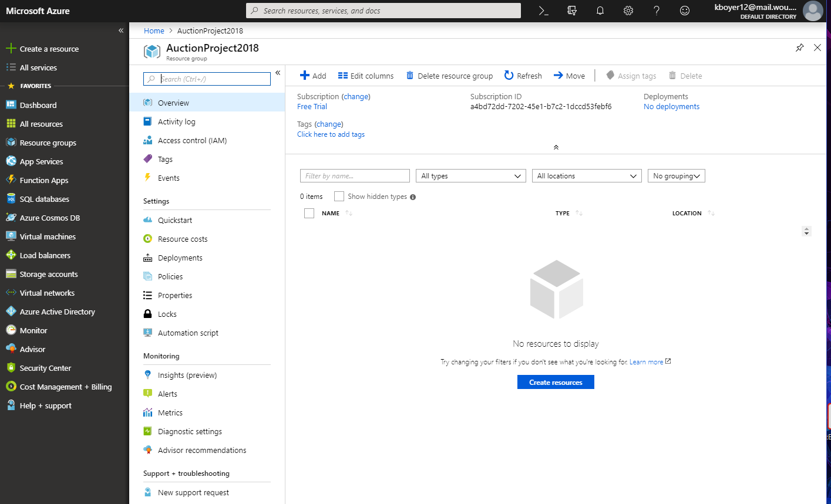Click the Security Center shield icon
This screenshot has height=504, width=831.
click(x=11, y=368)
